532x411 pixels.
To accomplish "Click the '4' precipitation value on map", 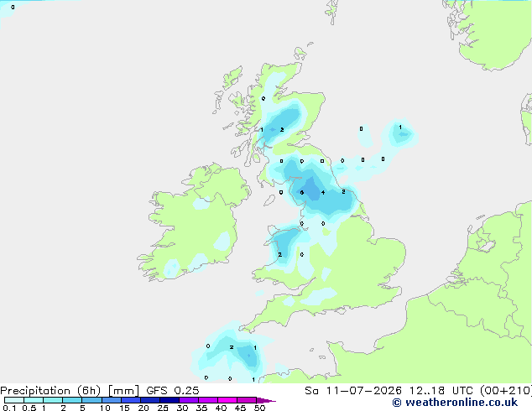I will 323,193.
